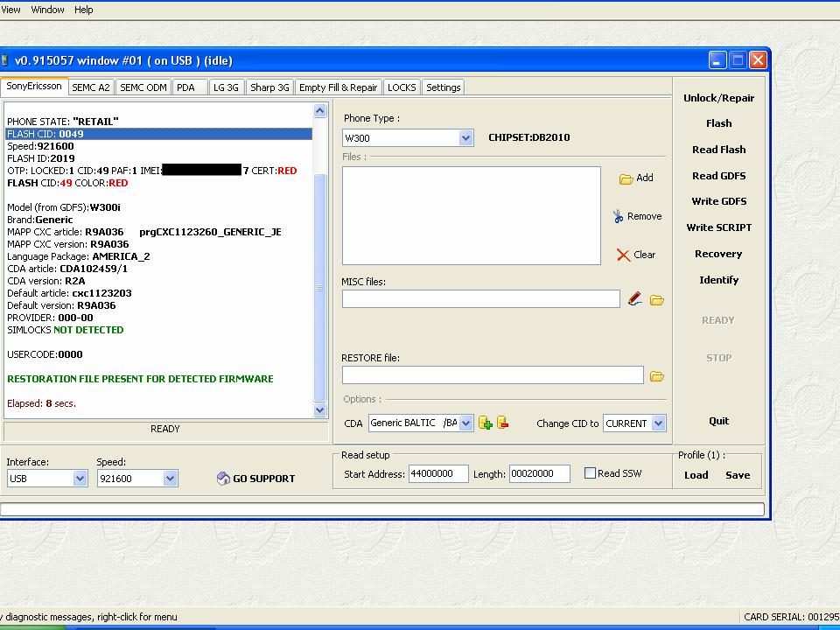Image resolution: width=840 pixels, height=630 pixels.
Task: Click the Add files folder icon
Action: click(x=626, y=178)
